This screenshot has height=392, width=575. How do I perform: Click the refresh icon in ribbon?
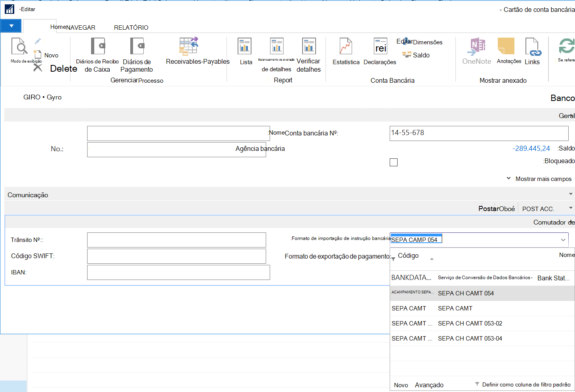(566, 46)
